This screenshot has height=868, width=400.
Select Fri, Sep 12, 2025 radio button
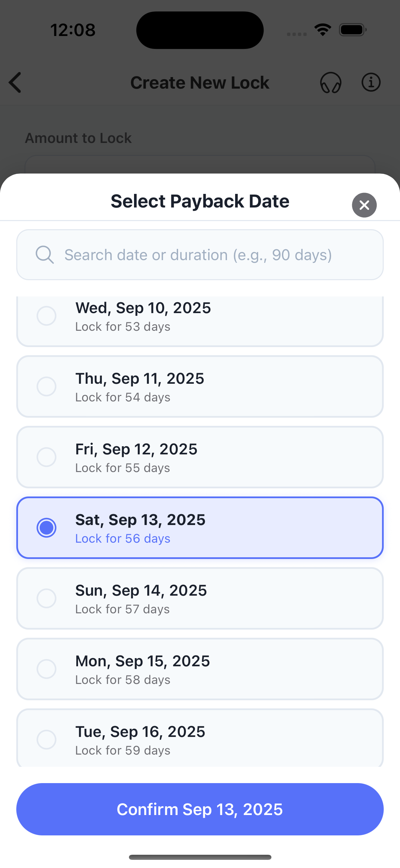46,457
